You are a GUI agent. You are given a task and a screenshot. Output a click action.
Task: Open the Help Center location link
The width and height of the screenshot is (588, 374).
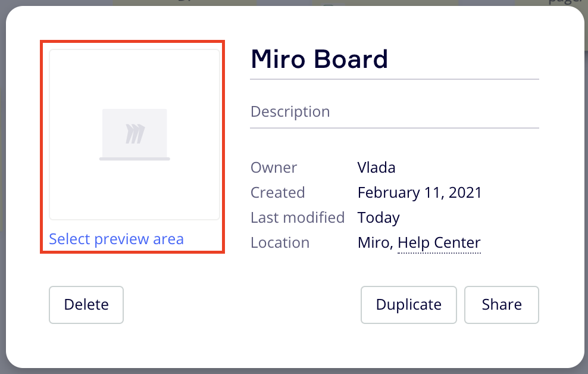pos(439,243)
